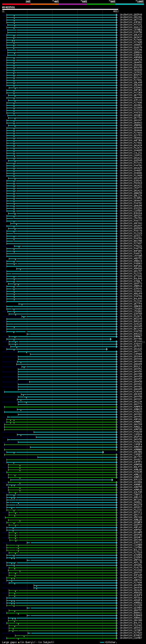Select UniRef100_C6TNE6 label
146x644 pixels.
[x=131, y=30]
